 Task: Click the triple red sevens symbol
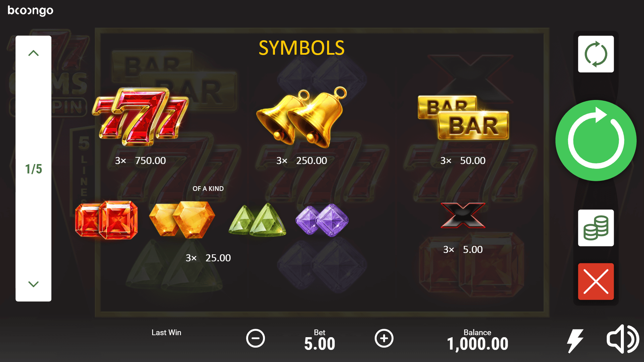[140, 116]
